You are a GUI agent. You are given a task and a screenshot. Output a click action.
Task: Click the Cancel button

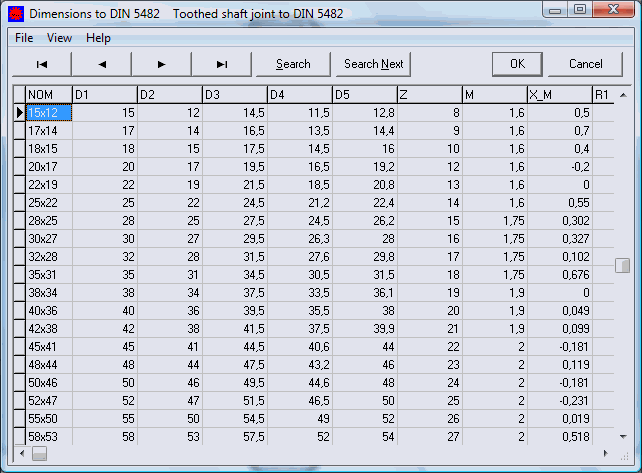click(x=585, y=64)
